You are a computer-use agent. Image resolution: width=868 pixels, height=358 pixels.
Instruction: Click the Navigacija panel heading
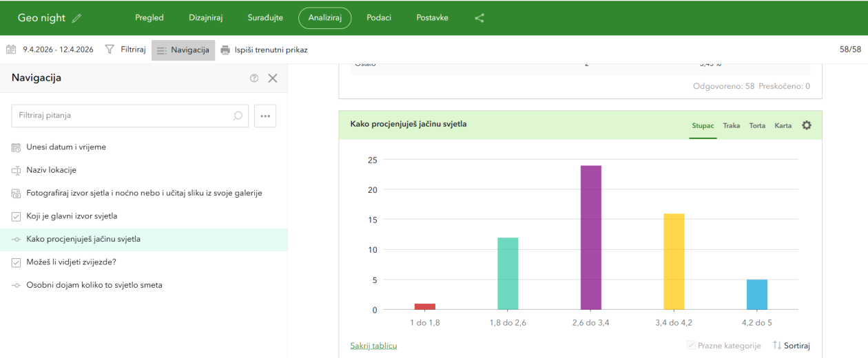tap(37, 78)
